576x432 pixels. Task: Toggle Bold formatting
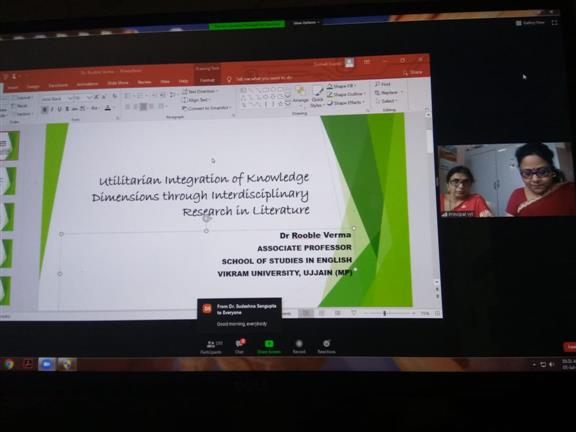coord(44,109)
